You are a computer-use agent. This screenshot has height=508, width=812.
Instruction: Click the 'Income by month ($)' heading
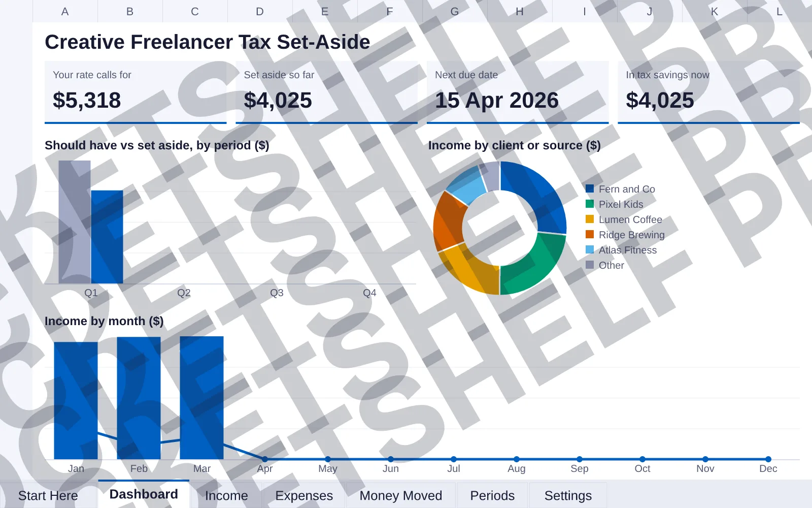point(104,321)
